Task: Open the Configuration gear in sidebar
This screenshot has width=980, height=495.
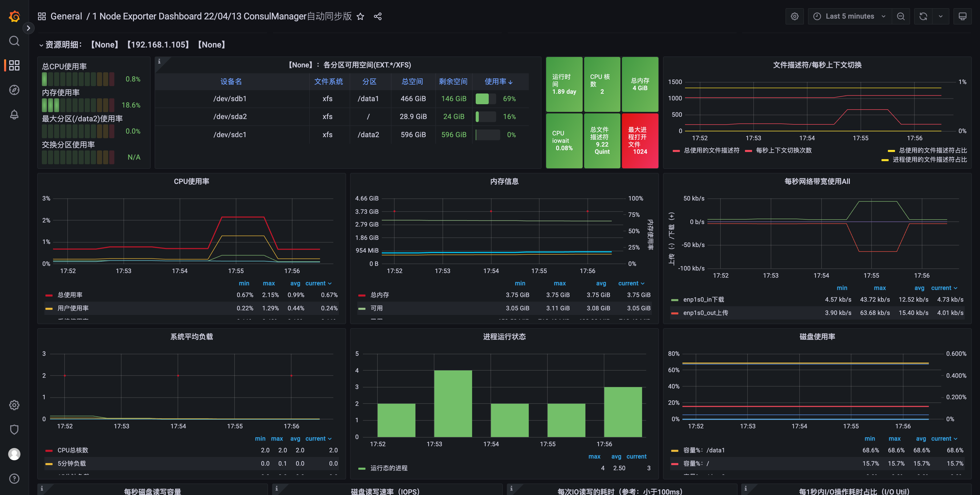Action: pyautogui.click(x=14, y=405)
